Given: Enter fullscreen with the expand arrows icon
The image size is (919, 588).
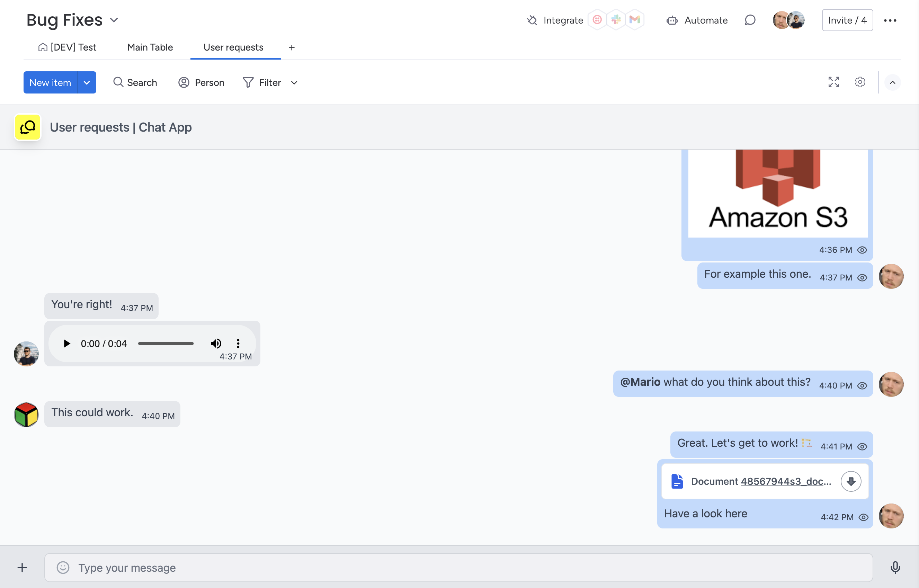Looking at the screenshot, I should pos(833,82).
